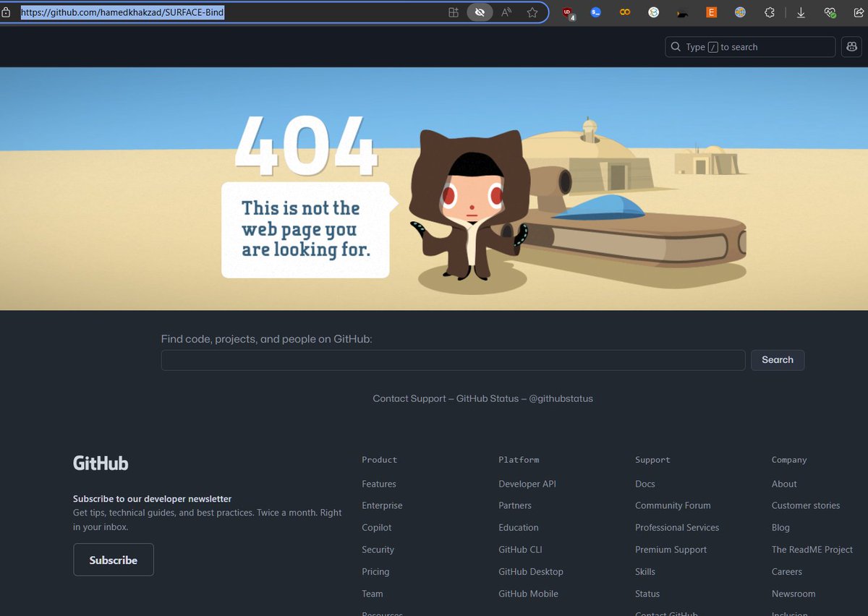This screenshot has height=616, width=868.
Task: Open the Careers footer link
Action: pos(787,571)
